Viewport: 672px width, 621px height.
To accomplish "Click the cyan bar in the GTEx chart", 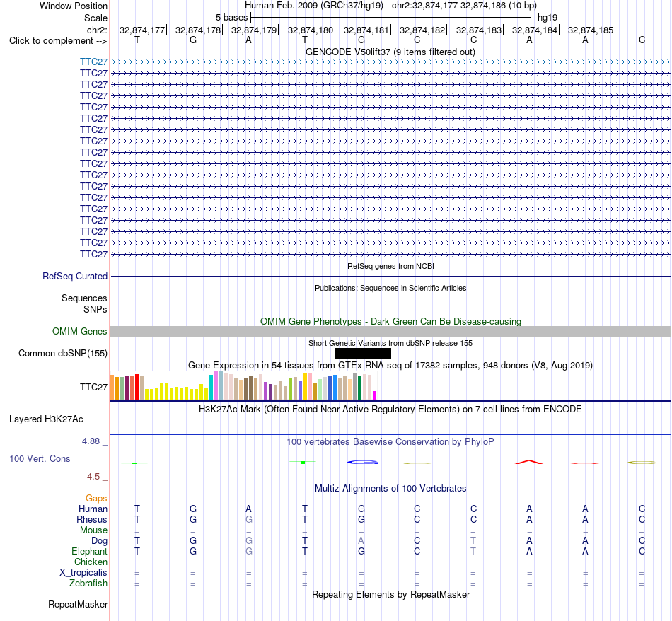I will (x=212, y=387).
